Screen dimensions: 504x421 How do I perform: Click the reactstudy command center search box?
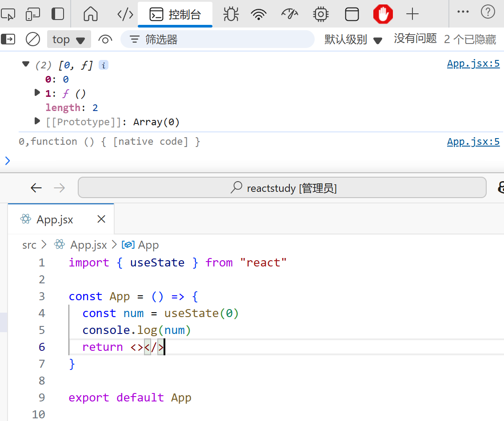click(x=282, y=187)
